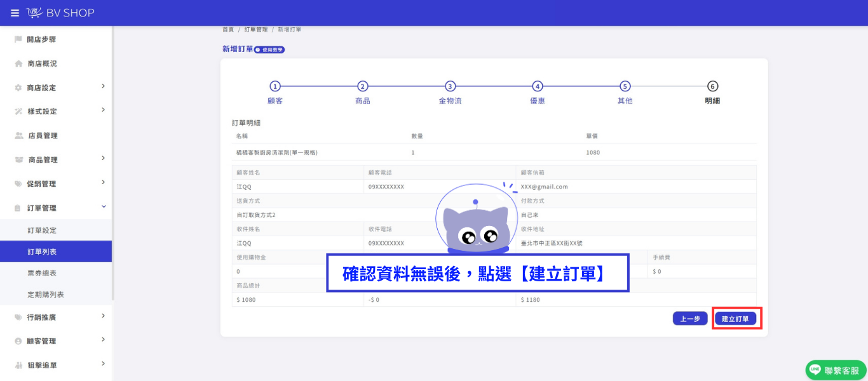Select 訂單列表 in the sidebar
This screenshot has width=868, height=381.
(x=56, y=251)
